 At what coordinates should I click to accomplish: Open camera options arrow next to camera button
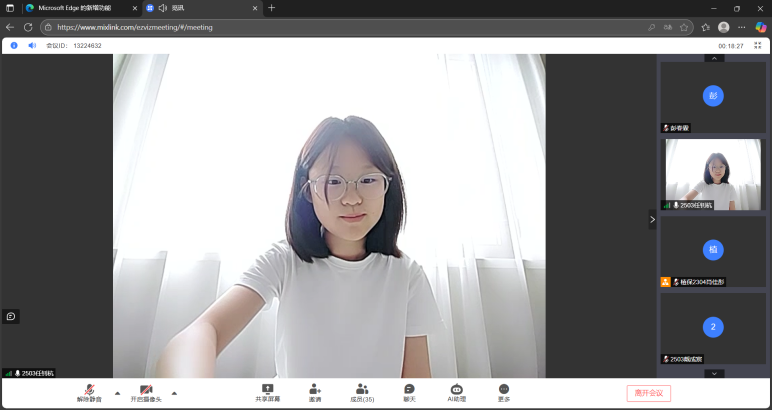[x=174, y=392]
